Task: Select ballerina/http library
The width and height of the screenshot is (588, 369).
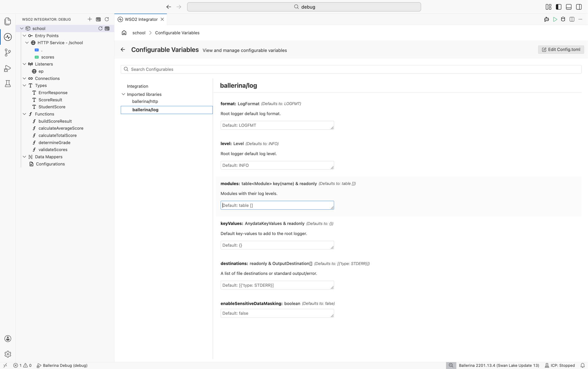Action: point(145,101)
